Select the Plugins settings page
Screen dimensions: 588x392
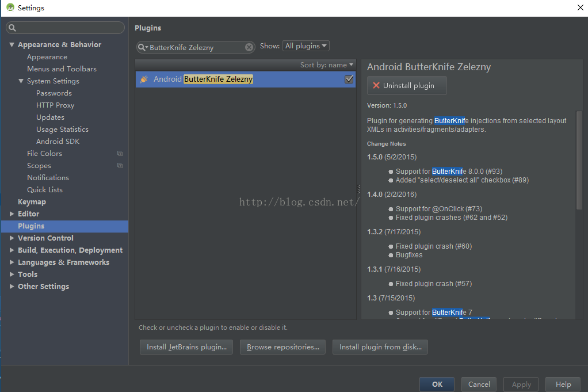64,226
